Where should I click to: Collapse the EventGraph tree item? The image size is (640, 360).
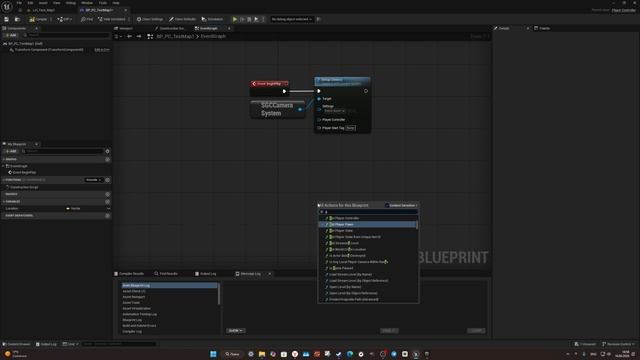point(4,166)
